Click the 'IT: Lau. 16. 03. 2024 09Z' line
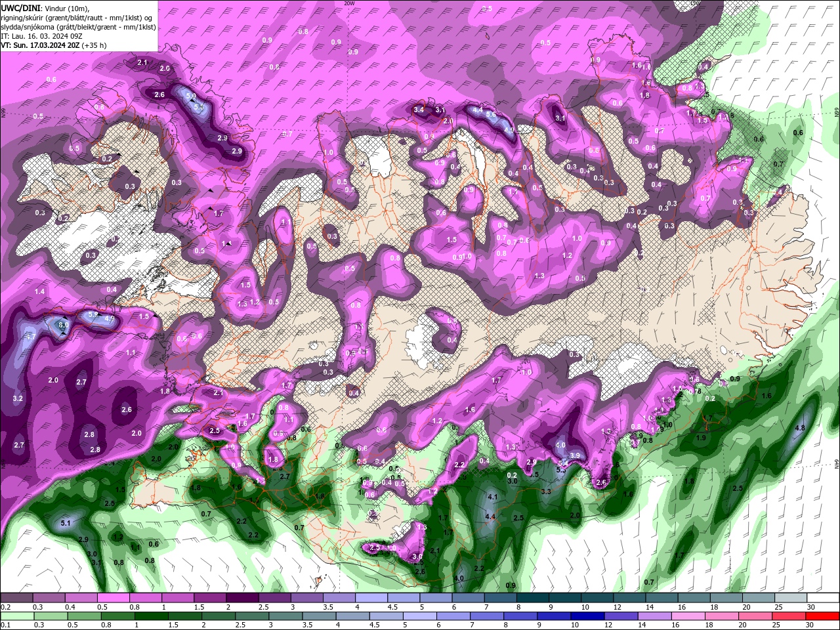The image size is (840, 630). (41, 36)
